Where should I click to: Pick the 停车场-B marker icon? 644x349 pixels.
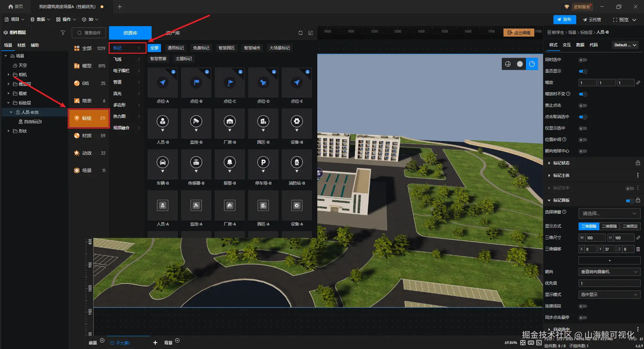pos(263,164)
